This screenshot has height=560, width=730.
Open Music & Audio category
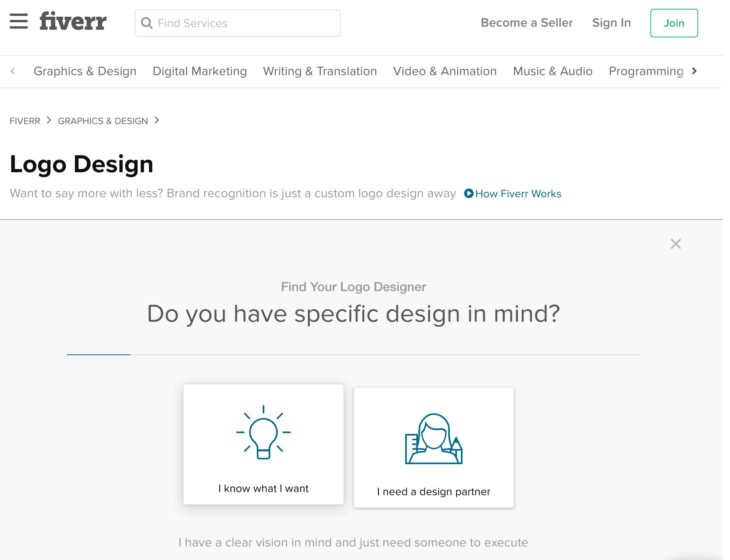point(553,71)
